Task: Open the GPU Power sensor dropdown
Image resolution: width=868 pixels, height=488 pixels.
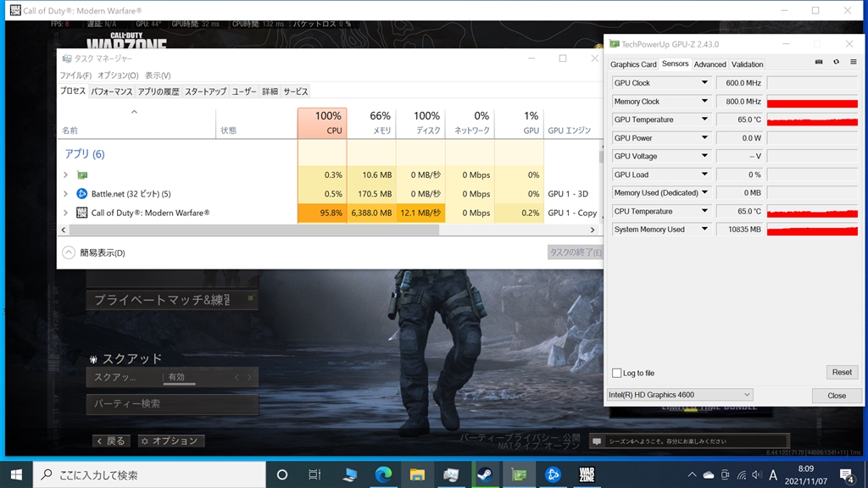Action: 704,138
